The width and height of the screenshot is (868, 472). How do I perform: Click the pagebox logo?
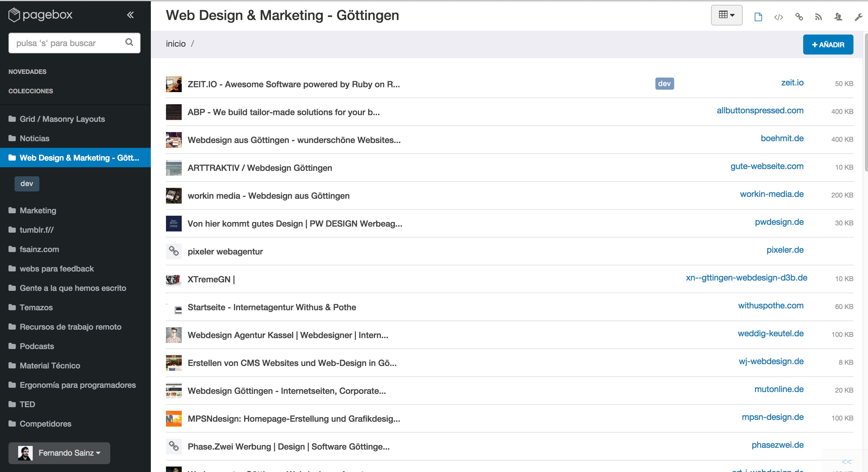point(41,15)
